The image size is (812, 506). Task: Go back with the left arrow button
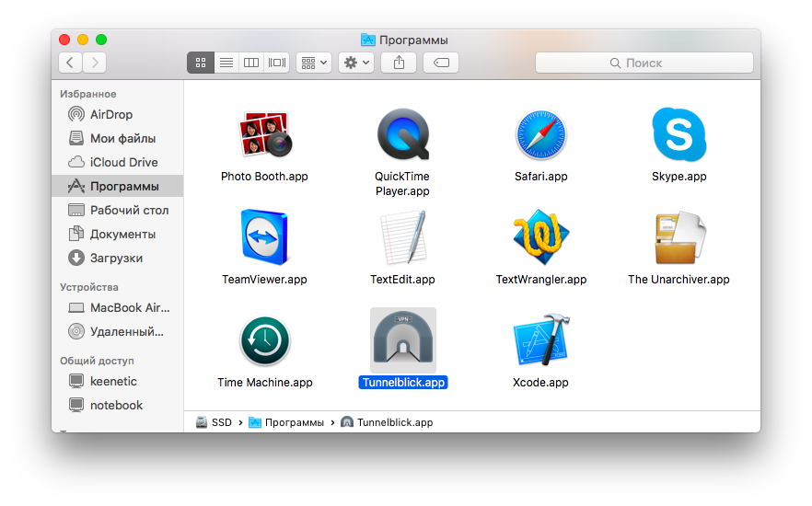pos(70,63)
